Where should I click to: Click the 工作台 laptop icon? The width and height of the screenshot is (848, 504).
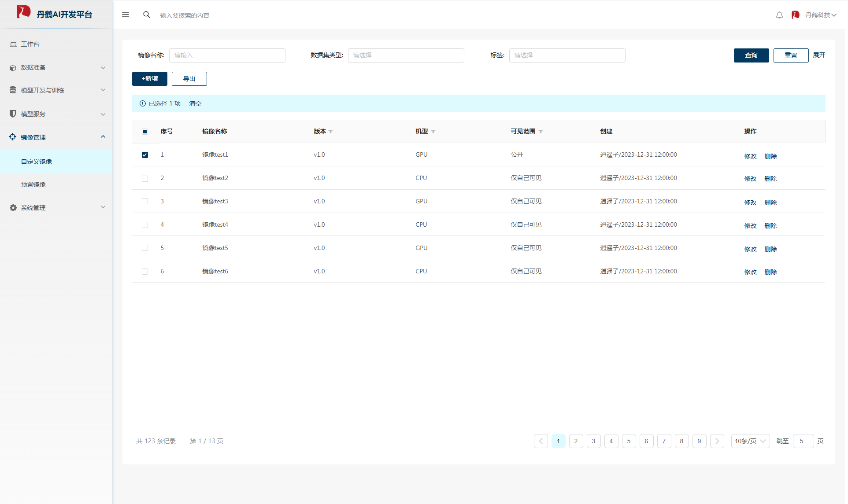tap(13, 44)
